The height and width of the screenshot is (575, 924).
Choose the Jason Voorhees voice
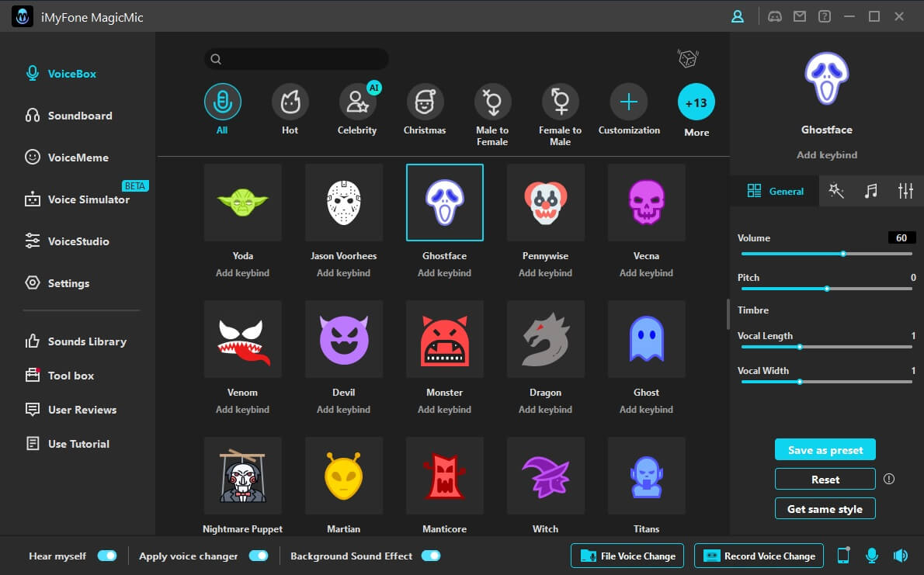tap(343, 203)
